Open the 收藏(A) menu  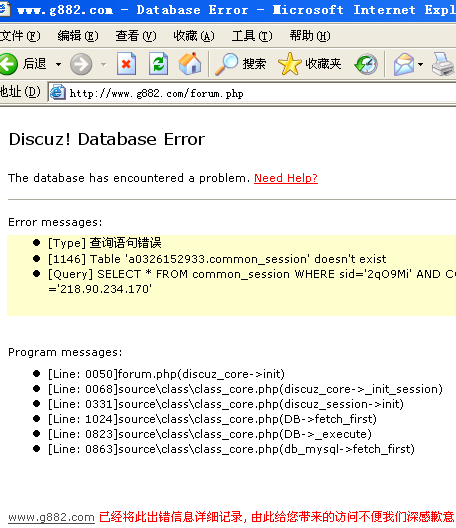coord(194,35)
